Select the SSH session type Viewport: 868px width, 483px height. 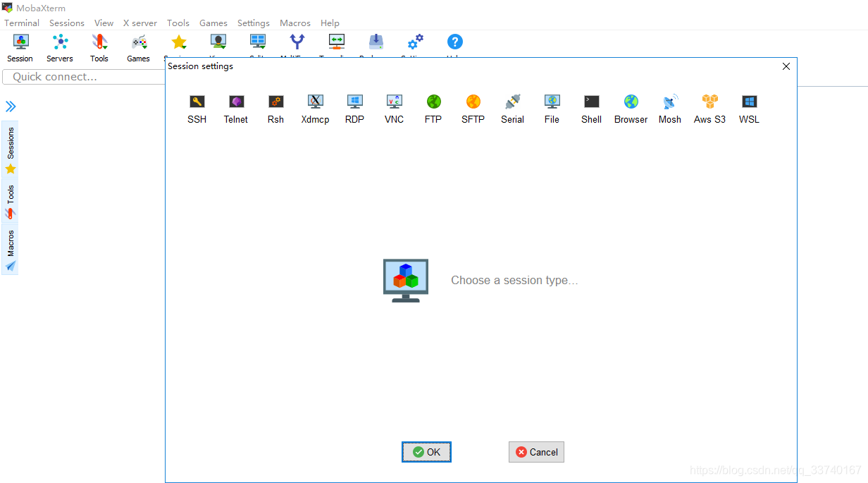(x=197, y=109)
